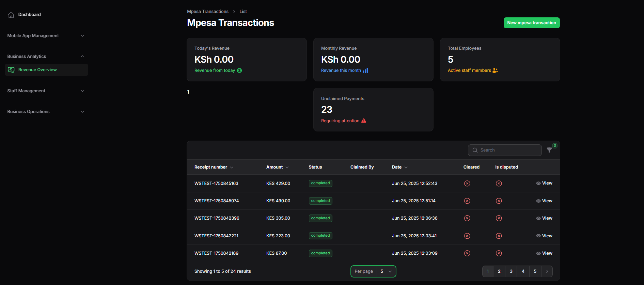Sort by Receipt number column

[214, 167]
